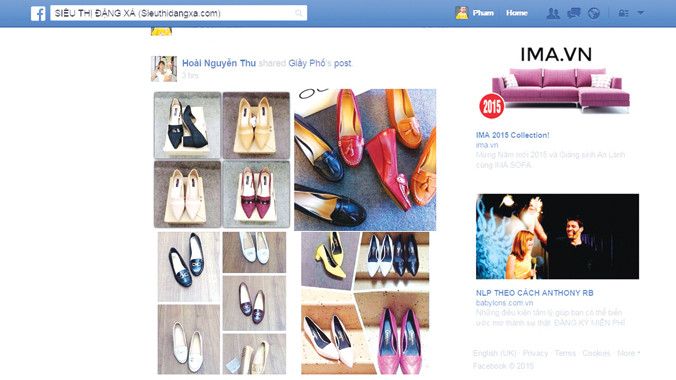
Task: Click the Pham profile picture in top bar
Action: pos(461,13)
